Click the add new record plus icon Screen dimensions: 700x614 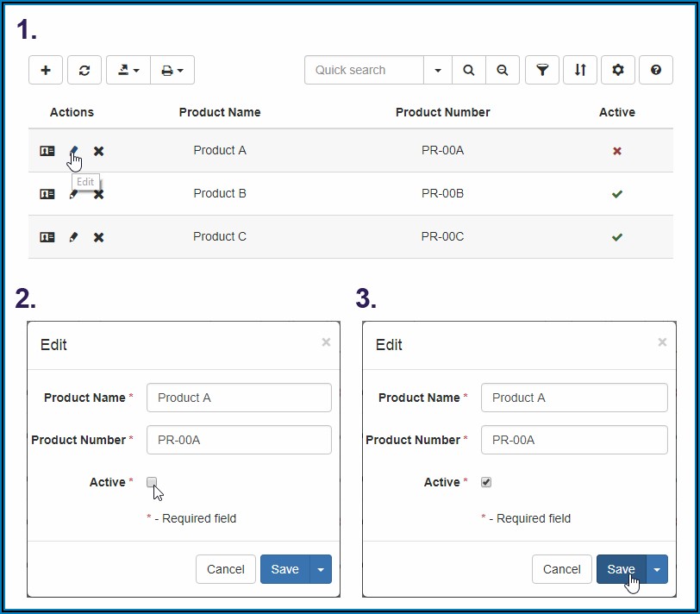[x=46, y=71]
